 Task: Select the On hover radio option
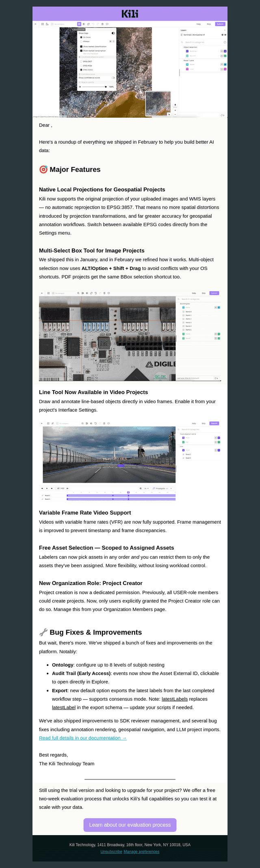81,37
